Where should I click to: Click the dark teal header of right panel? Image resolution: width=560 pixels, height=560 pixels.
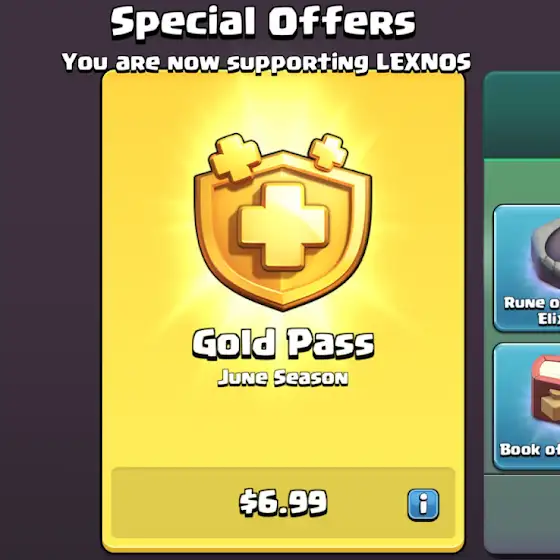tap(522, 115)
